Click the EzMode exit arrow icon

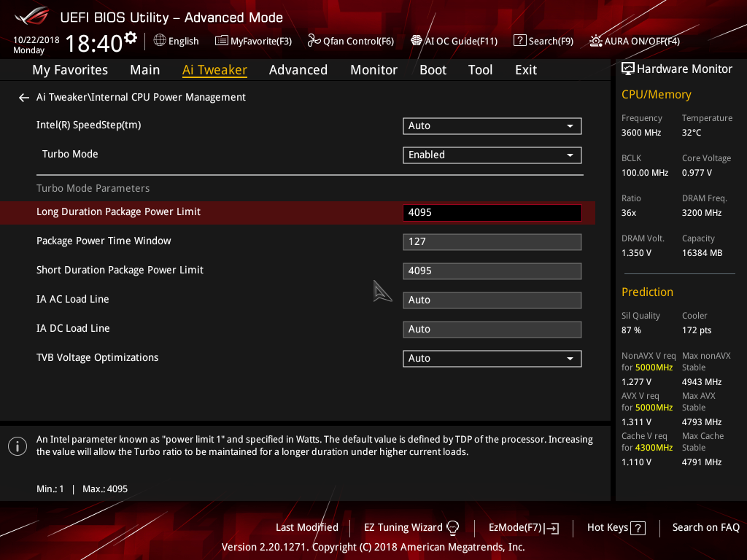coord(552,528)
